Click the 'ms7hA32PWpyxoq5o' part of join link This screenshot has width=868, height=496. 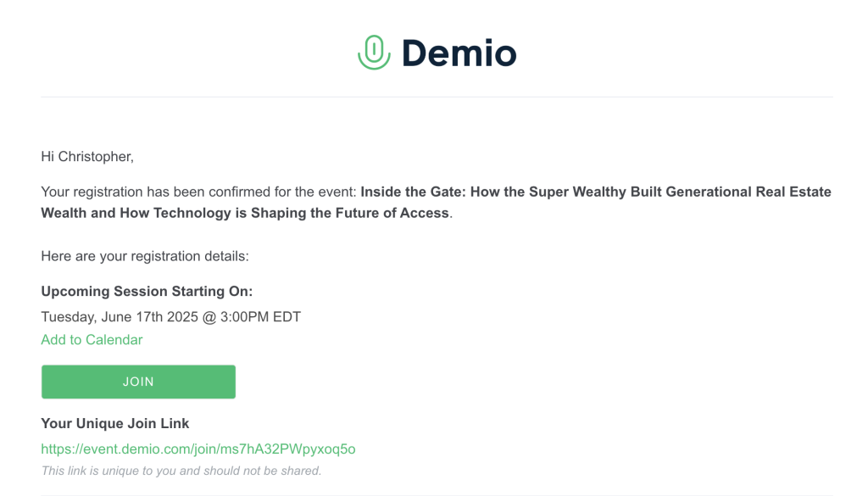click(288, 449)
